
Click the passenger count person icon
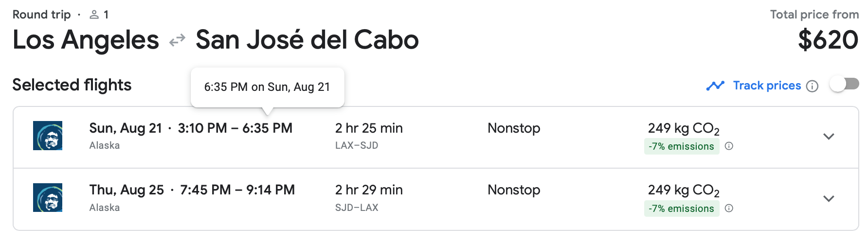94,15
